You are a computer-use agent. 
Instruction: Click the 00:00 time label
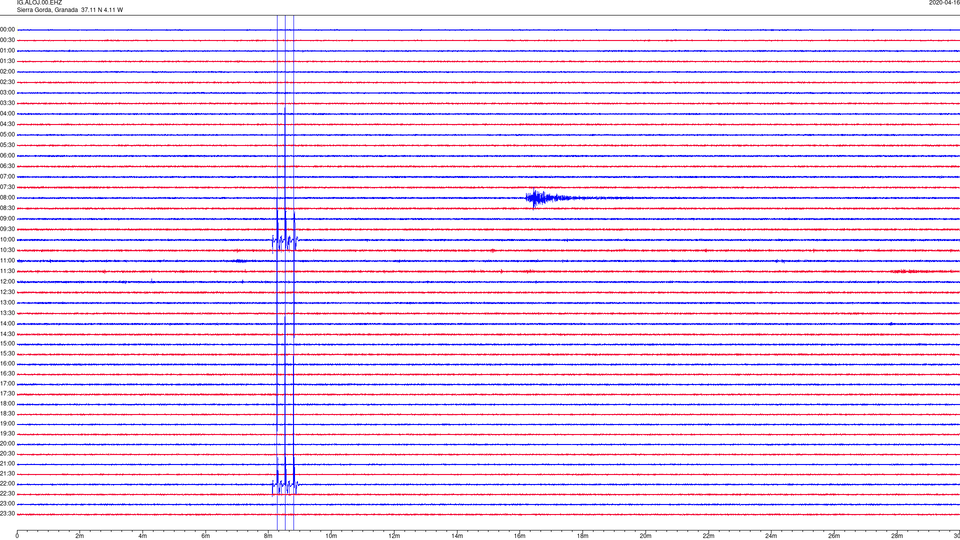pos(7,29)
